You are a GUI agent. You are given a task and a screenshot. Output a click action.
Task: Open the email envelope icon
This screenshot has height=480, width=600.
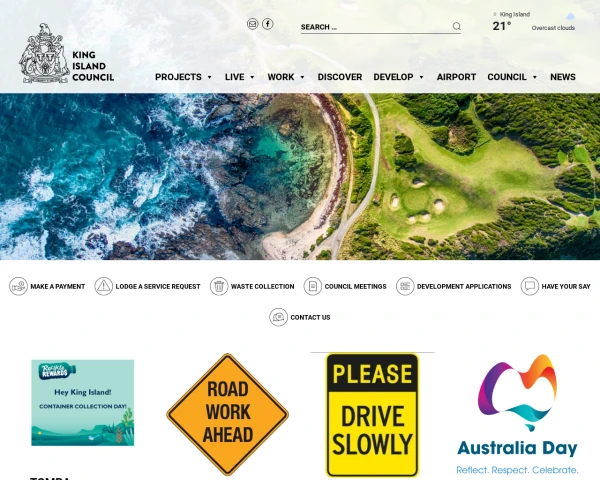pyautogui.click(x=252, y=24)
